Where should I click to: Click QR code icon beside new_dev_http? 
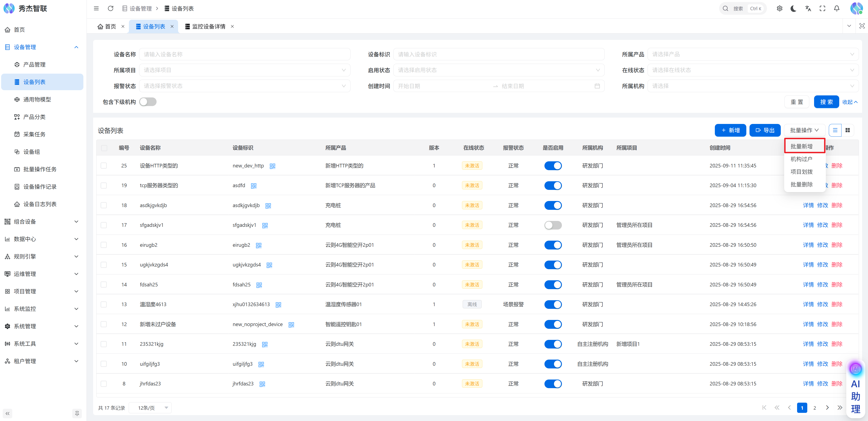coord(272,166)
